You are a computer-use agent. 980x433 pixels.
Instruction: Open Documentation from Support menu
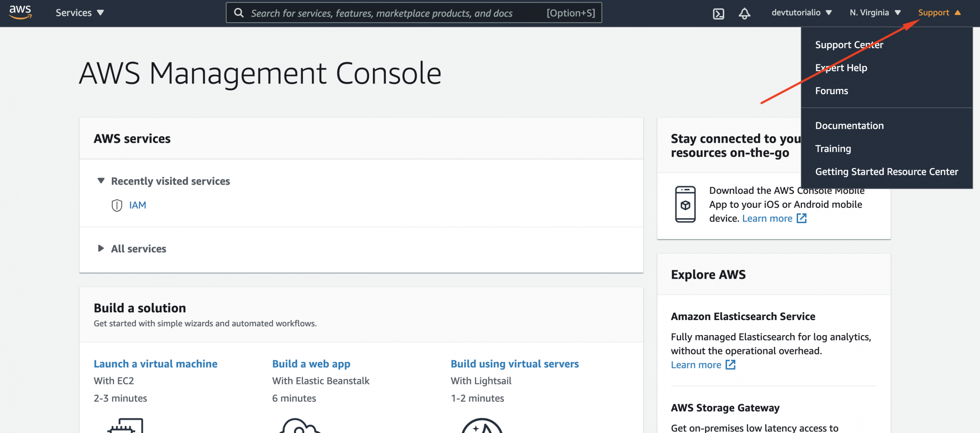(x=849, y=126)
